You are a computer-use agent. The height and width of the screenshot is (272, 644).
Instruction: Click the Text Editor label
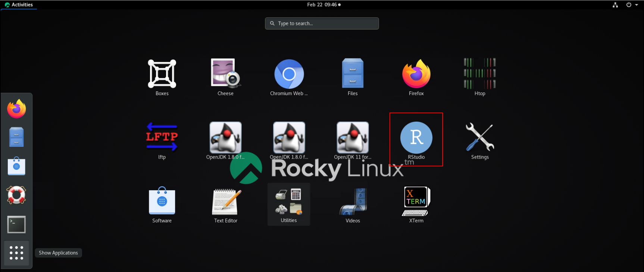pyautogui.click(x=226, y=221)
